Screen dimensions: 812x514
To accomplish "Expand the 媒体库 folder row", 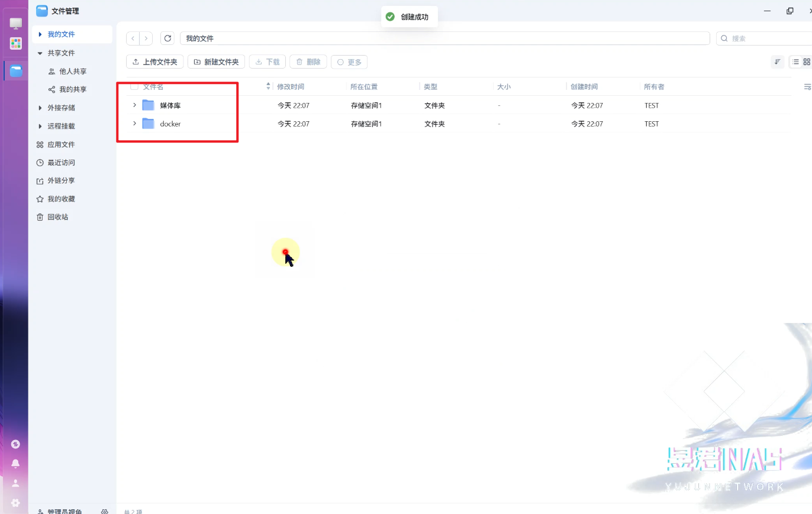I will 134,105.
